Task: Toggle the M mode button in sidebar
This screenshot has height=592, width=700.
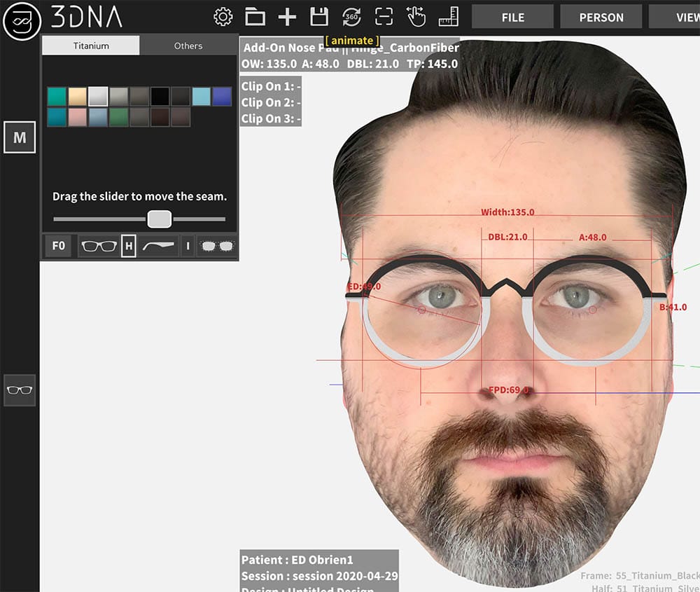Action: (20, 138)
